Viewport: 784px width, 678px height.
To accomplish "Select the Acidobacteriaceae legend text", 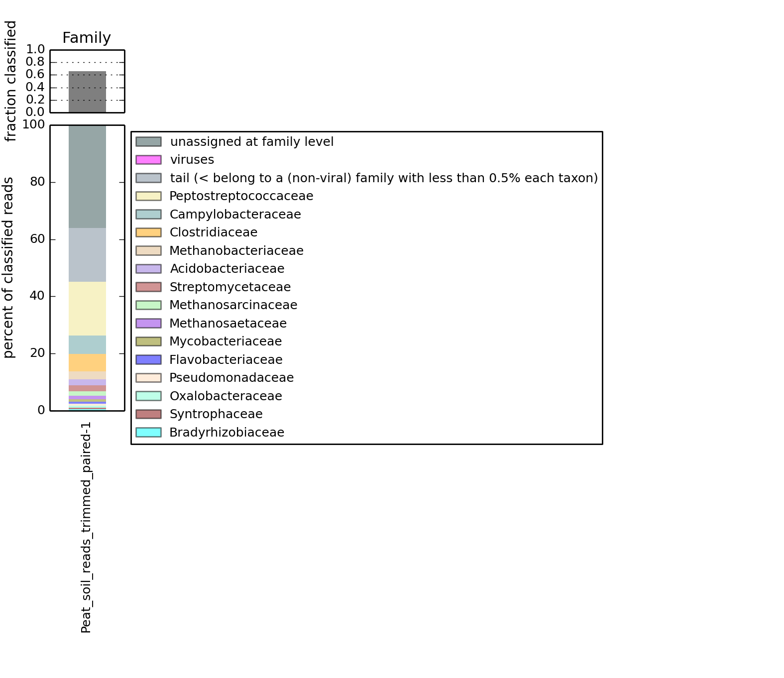I will [227, 269].
